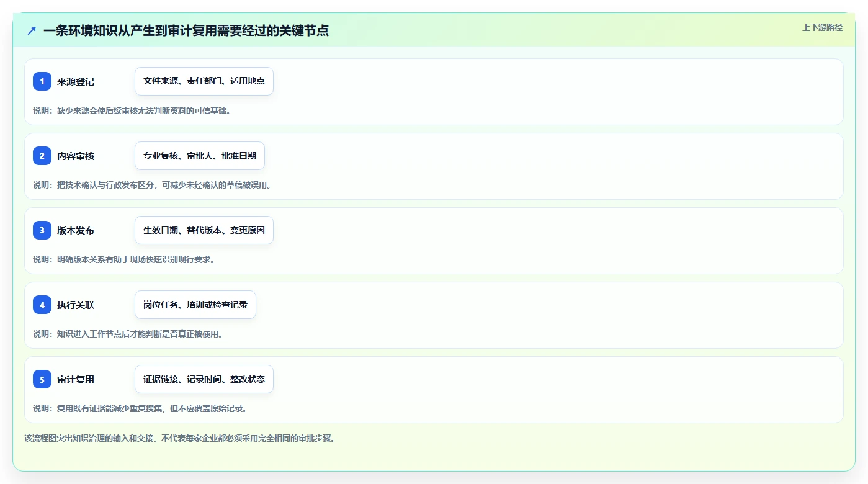Viewport: 868px width, 484px height.
Task: Click the 执行关联 step title
Action: (76, 305)
